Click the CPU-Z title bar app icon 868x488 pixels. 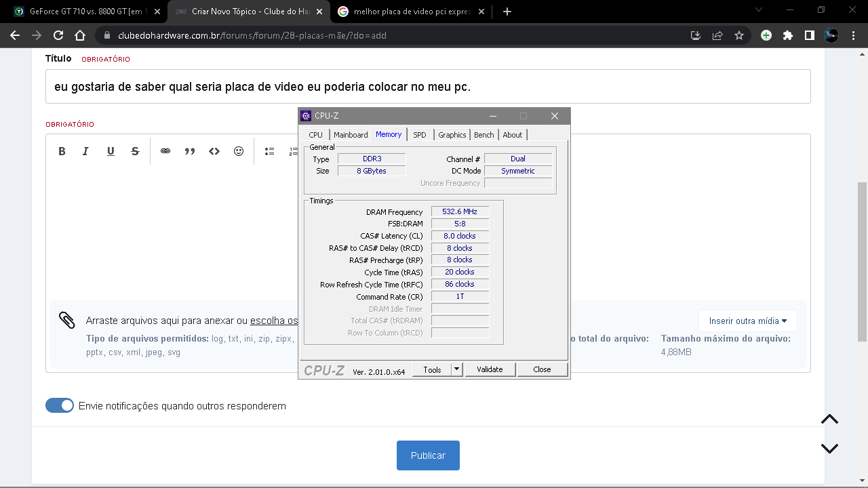306,116
